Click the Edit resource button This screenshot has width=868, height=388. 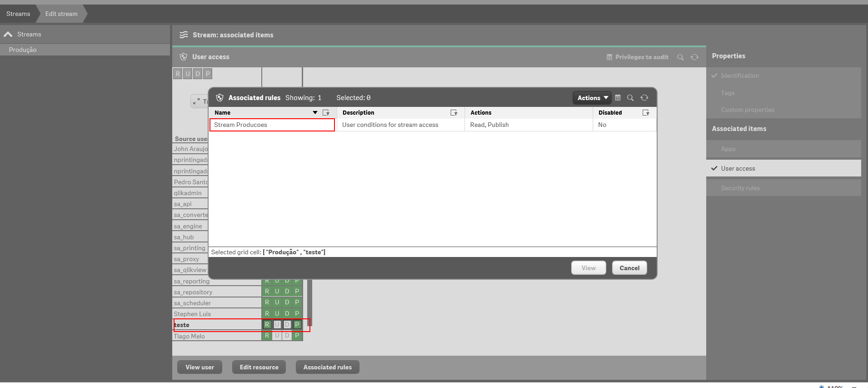click(x=259, y=367)
